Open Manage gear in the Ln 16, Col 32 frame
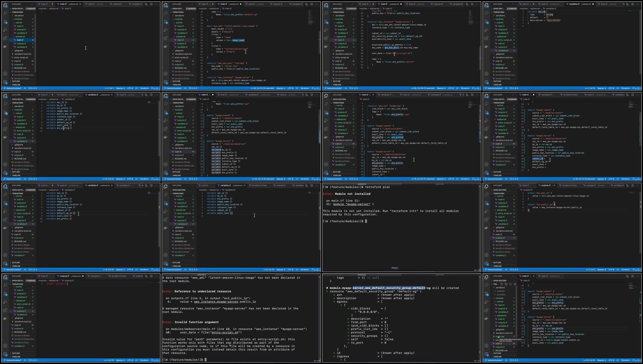 [x=326, y=173]
